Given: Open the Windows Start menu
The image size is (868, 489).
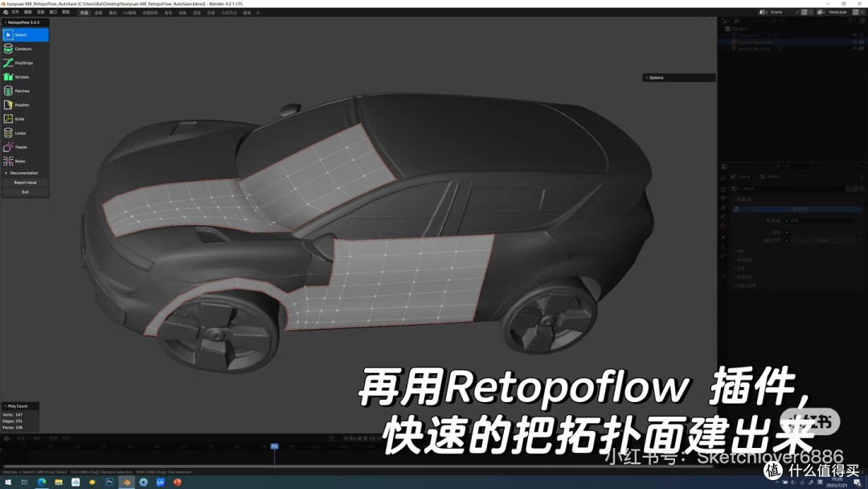Looking at the screenshot, I should (8, 483).
